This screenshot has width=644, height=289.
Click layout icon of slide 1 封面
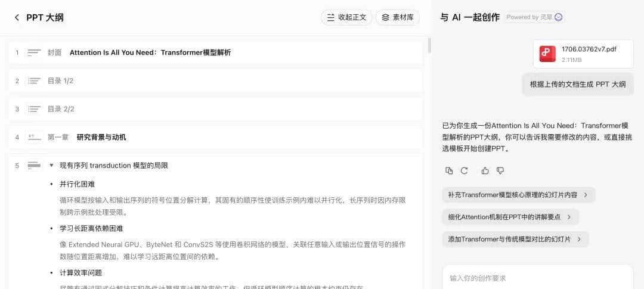pyautogui.click(x=35, y=52)
